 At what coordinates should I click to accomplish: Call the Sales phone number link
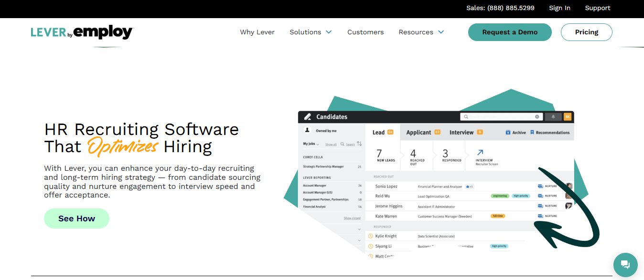500,8
